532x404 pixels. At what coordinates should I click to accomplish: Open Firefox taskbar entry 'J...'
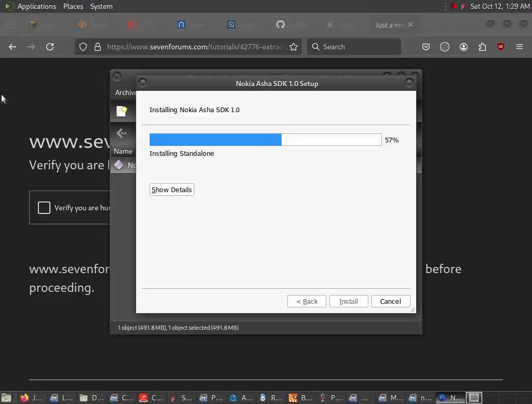point(31,398)
